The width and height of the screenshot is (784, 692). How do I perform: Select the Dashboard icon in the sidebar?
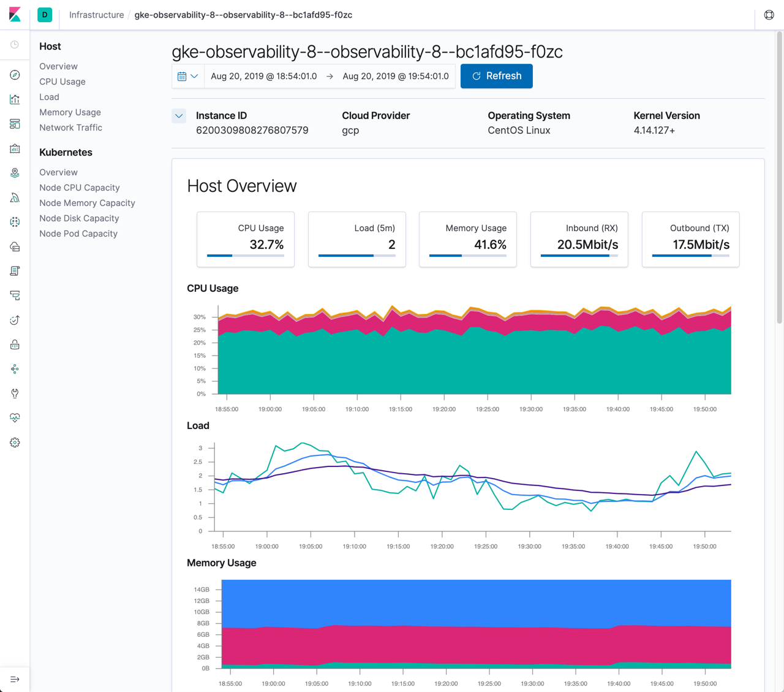(15, 123)
